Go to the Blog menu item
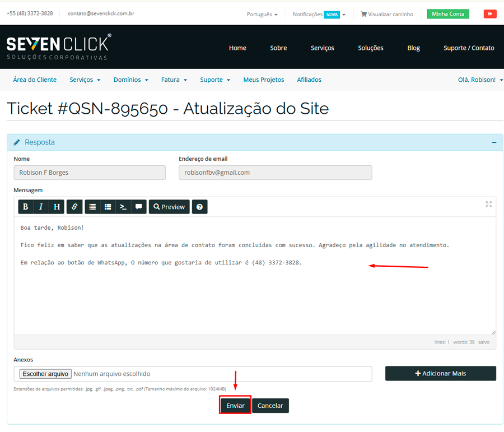 [413, 48]
